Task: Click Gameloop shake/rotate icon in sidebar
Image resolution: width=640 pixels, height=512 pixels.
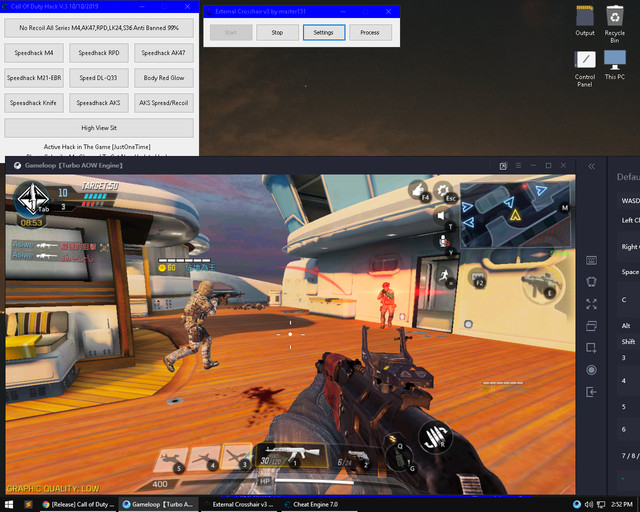Action: point(591,282)
